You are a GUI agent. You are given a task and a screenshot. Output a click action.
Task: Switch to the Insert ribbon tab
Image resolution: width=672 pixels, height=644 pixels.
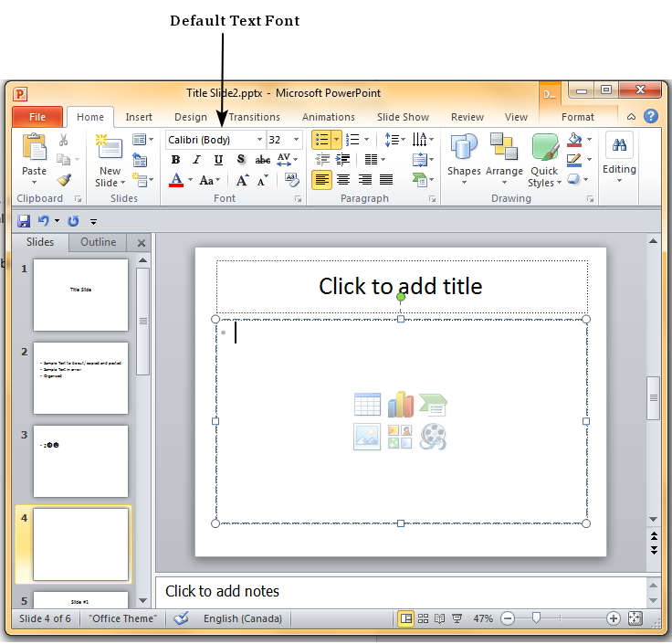139,117
